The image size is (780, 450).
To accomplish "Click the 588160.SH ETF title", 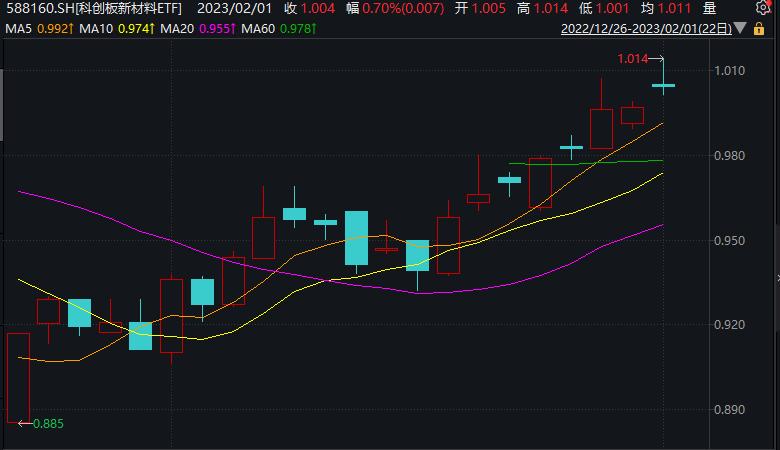I will (x=94, y=8).
